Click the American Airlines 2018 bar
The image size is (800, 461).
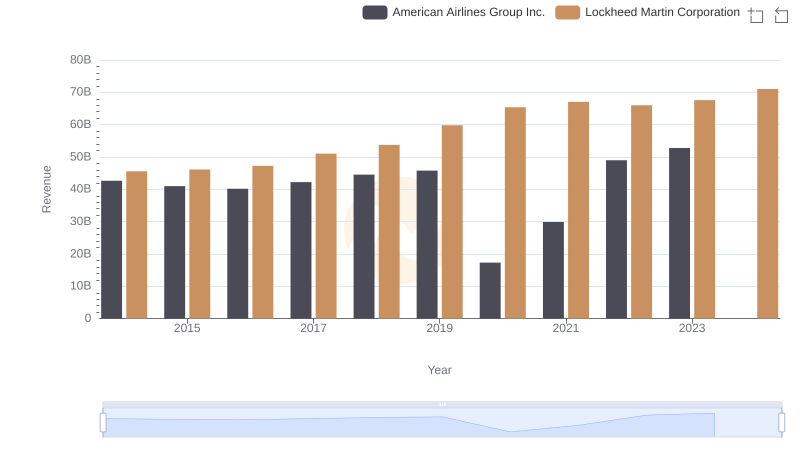click(x=364, y=247)
